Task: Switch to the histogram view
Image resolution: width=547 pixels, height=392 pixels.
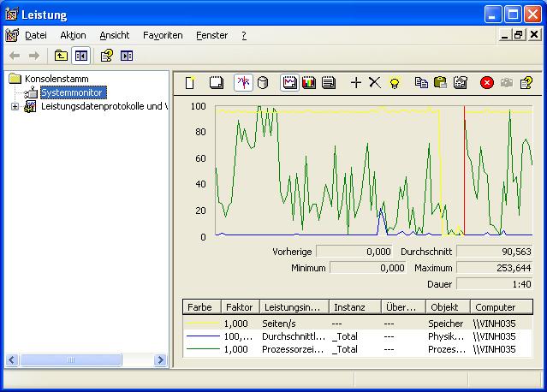Action: click(x=308, y=83)
